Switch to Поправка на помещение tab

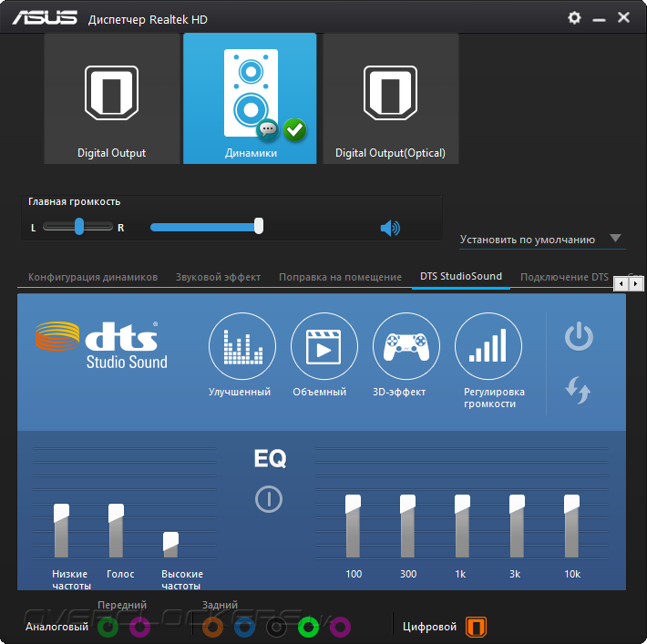pyautogui.click(x=340, y=277)
